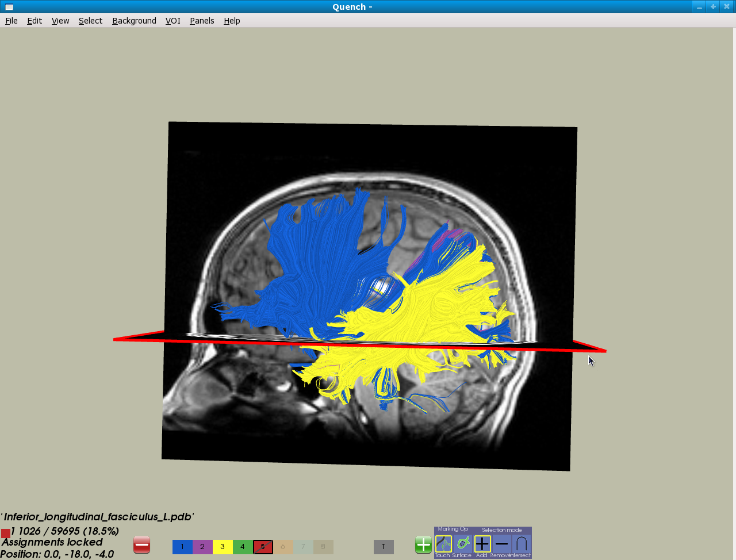Select blue fiber group 1
The height and width of the screenshot is (560, 736).
(x=182, y=547)
